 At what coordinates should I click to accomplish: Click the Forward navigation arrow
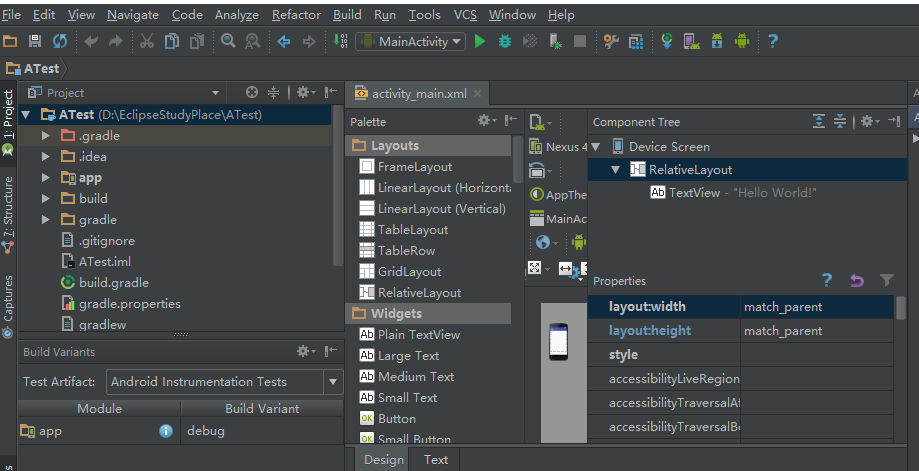click(309, 41)
